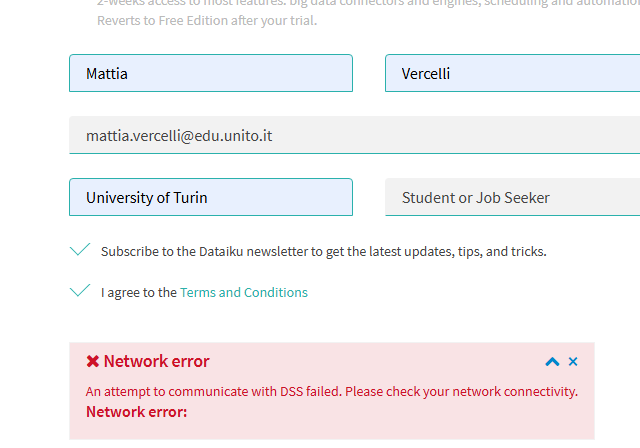
Task: Click the 2-weeks access trial description line
Action: (x=368, y=3)
